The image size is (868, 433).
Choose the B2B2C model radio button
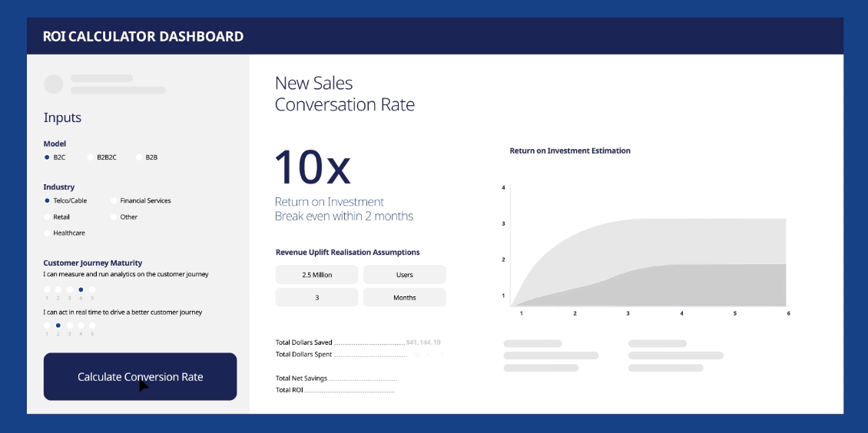pos(91,157)
